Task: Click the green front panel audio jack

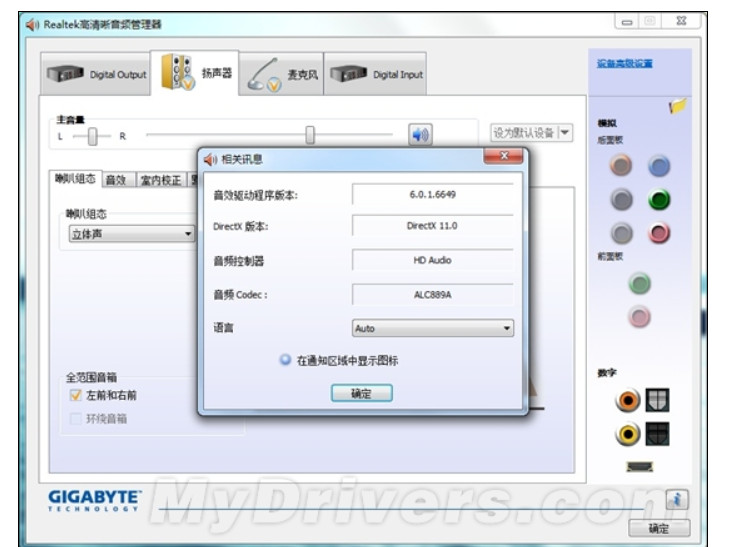Action: pyautogui.click(x=640, y=284)
